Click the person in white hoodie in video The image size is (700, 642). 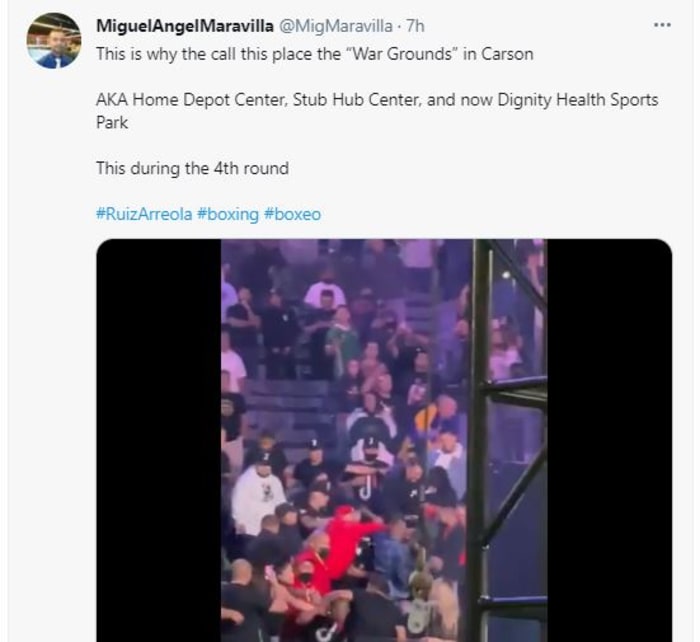tap(258, 495)
